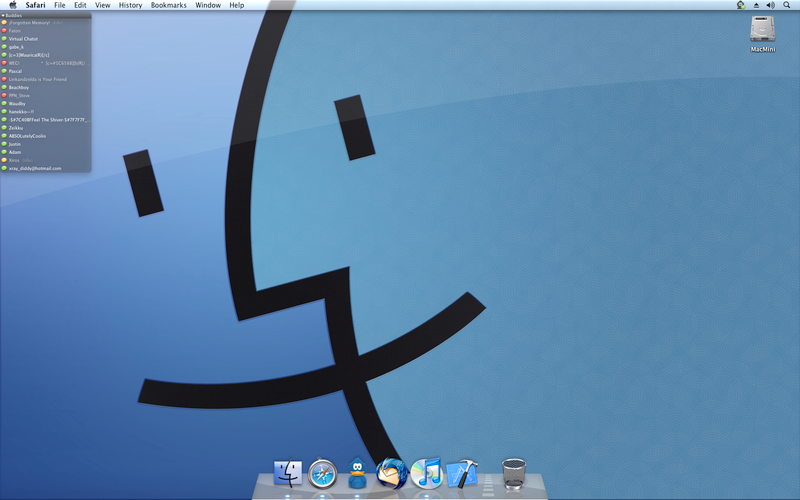
Task: Open the File menu
Action: click(60, 5)
